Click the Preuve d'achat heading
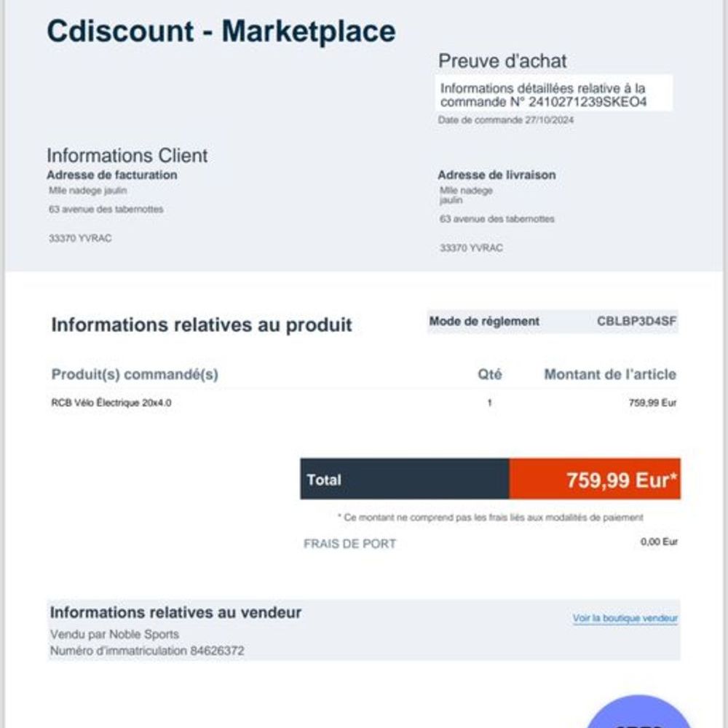The image size is (728, 728). click(x=502, y=61)
